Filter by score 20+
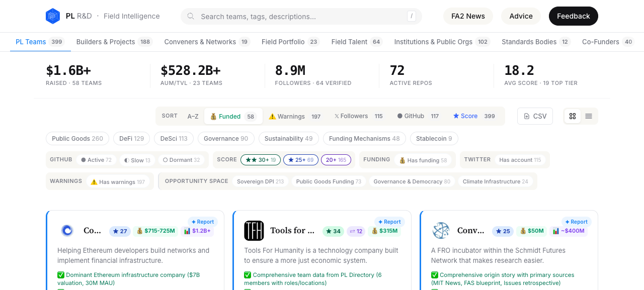The width and height of the screenshot is (644, 290). tap(336, 160)
